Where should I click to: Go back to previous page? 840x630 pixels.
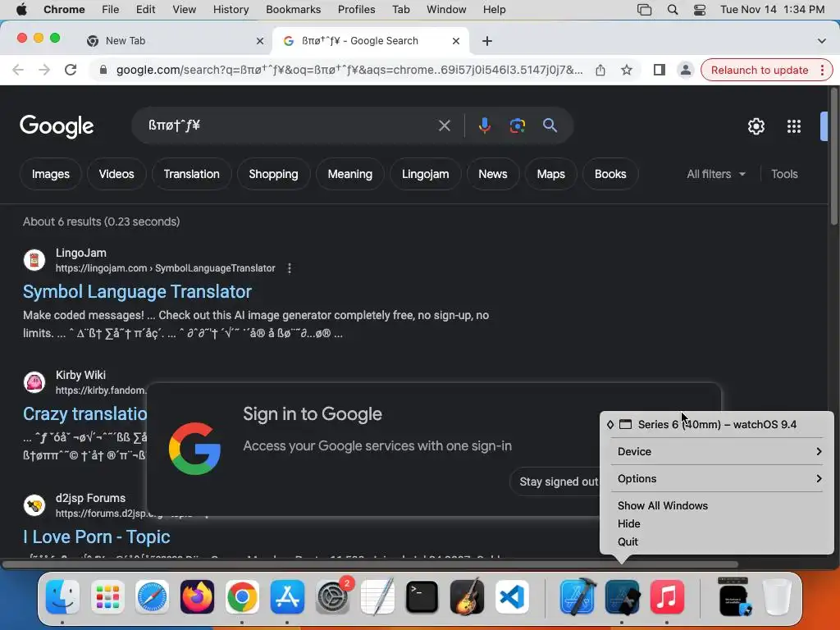tap(18, 70)
